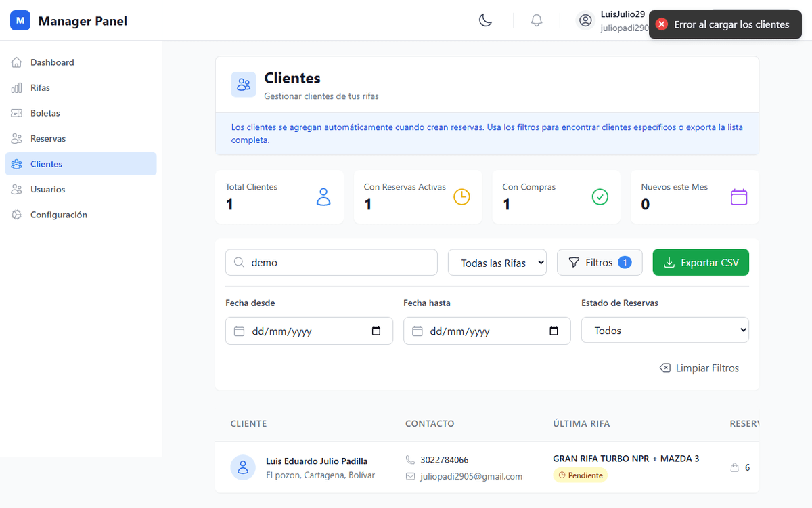The height and width of the screenshot is (508, 812).
Task: Open Rifas from the sidebar
Action: pos(40,88)
